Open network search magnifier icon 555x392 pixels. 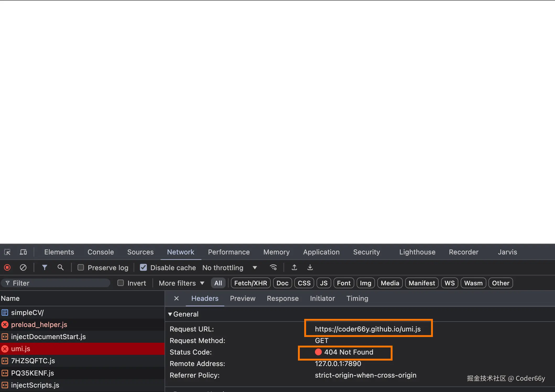pyautogui.click(x=61, y=268)
